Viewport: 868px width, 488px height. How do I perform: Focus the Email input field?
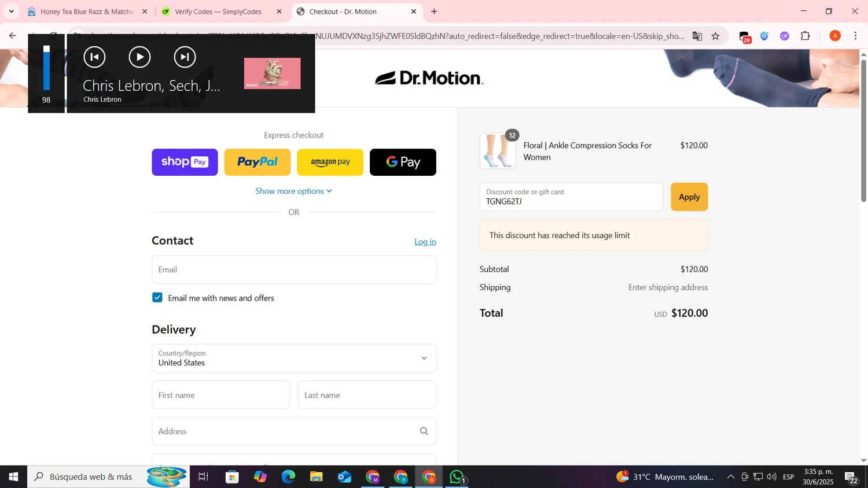click(x=294, y=269)
